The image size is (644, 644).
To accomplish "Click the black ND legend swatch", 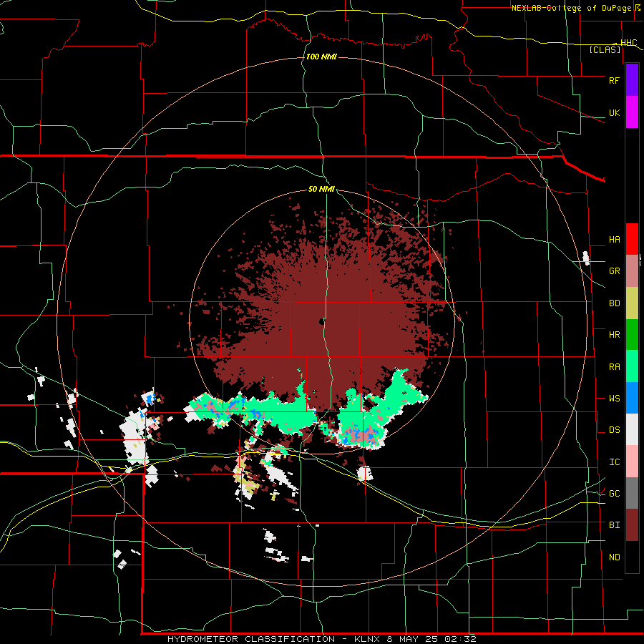I will [x=632, y=557].
